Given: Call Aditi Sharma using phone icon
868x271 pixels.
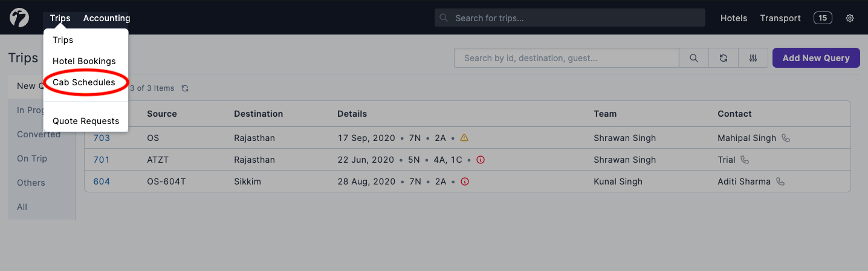Looking at the screenshot, I should [780, 181].
